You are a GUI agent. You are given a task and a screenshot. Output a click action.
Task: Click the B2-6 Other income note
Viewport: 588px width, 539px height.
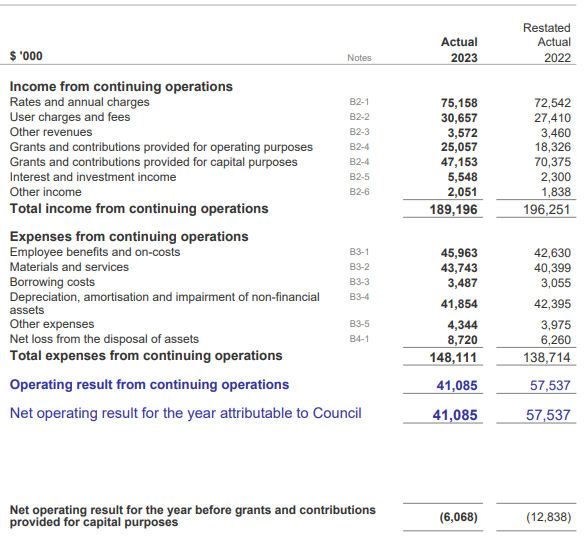click(359, 192)
